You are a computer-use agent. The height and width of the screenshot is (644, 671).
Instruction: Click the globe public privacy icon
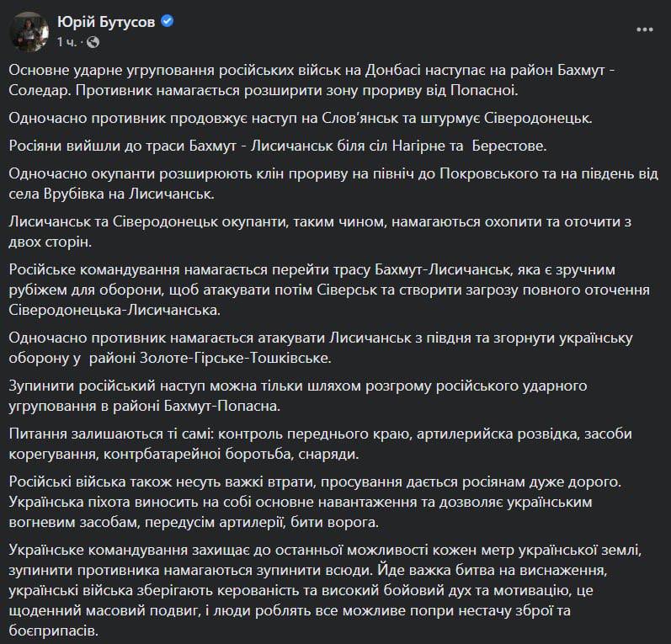(93, 41)
